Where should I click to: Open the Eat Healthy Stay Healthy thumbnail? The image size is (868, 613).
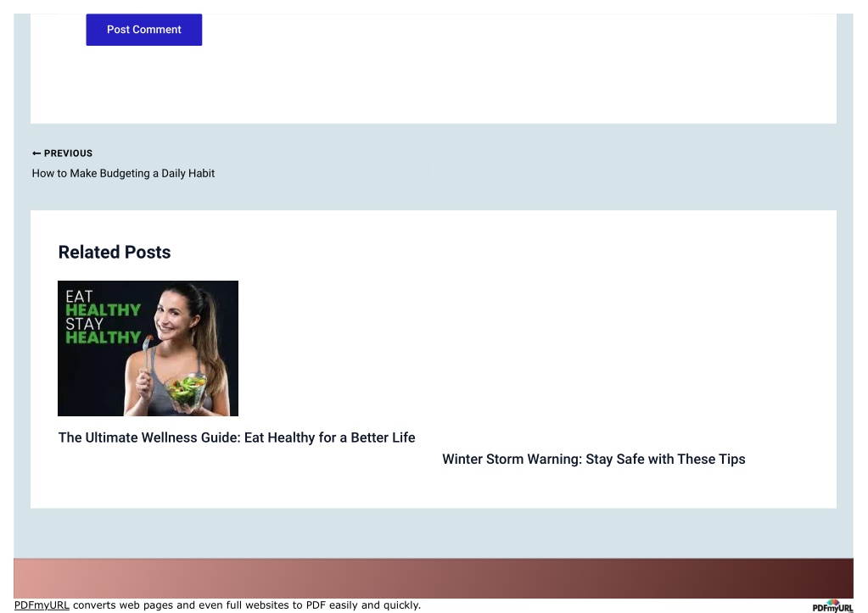coord(148,348)
